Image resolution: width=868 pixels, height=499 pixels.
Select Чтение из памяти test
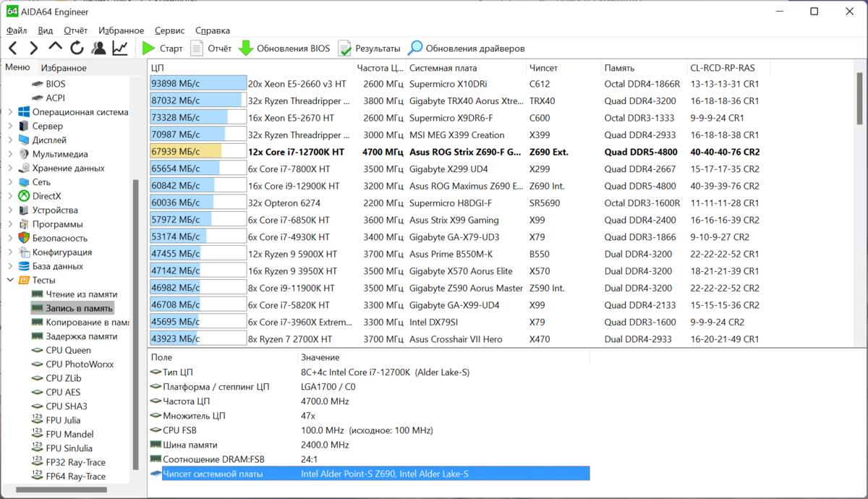(x=75, y=294)
